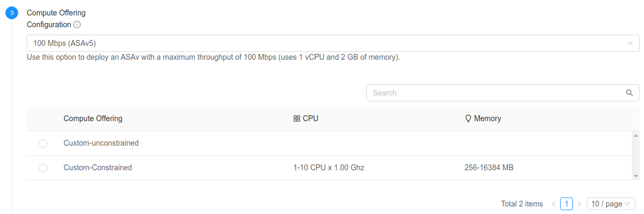Click the Custom-Constrained offering name
644x214 pixels.
click(x=98, y=168)
